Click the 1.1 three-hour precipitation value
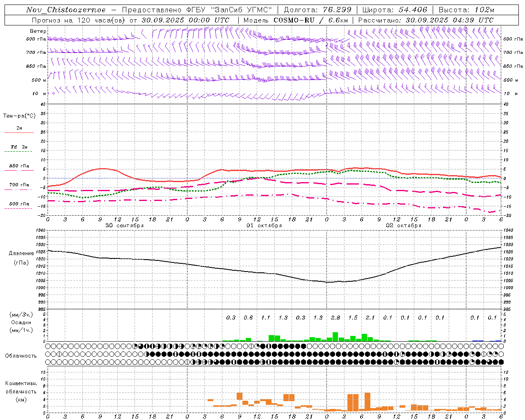 click(265, 317)
